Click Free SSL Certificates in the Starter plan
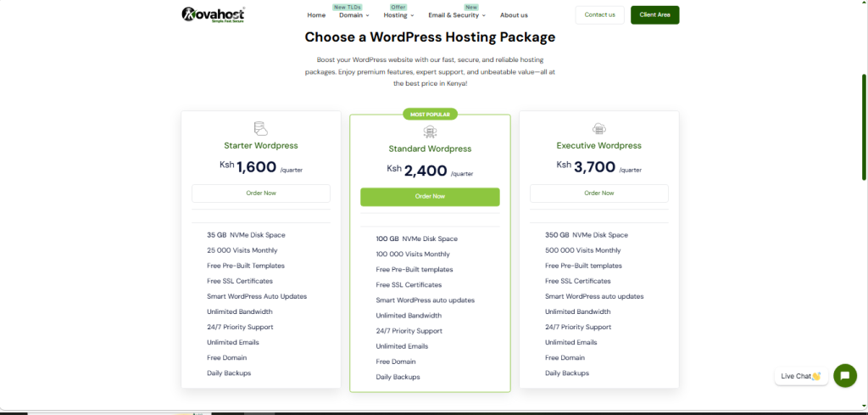 240,281
